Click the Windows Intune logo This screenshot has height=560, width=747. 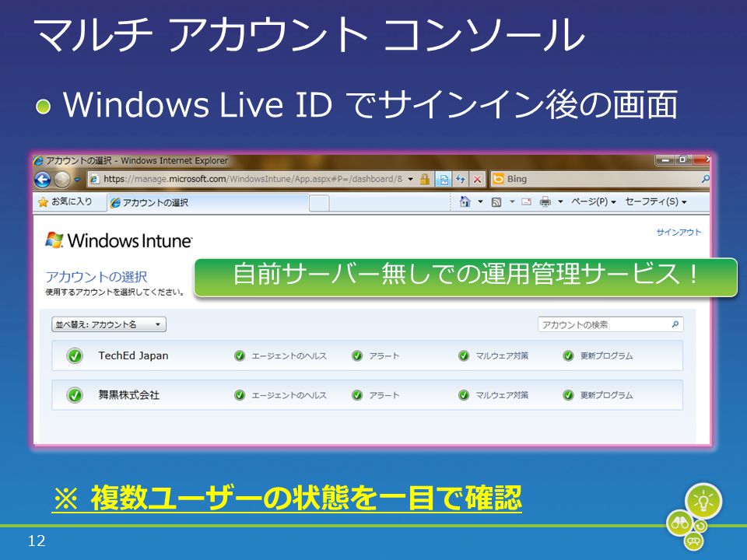118,240
